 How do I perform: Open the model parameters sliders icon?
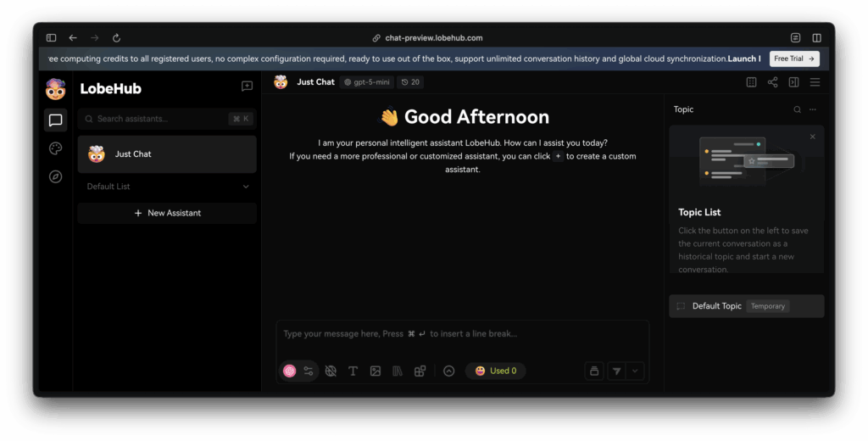[x=309, y=371]
